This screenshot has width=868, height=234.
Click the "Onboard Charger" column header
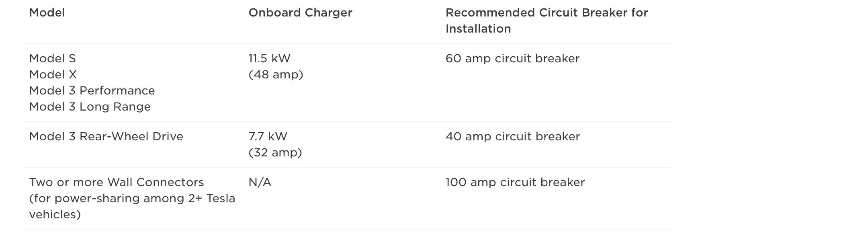tap(300, 13)
